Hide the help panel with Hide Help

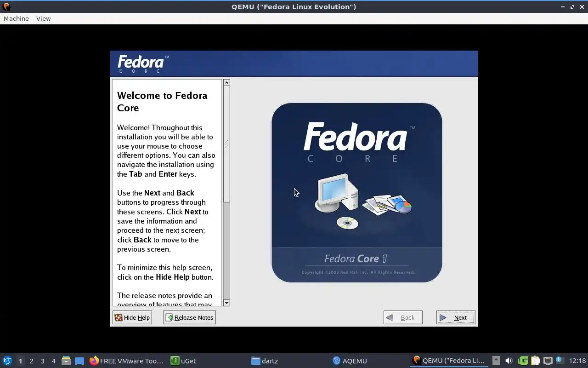(132, 317)
